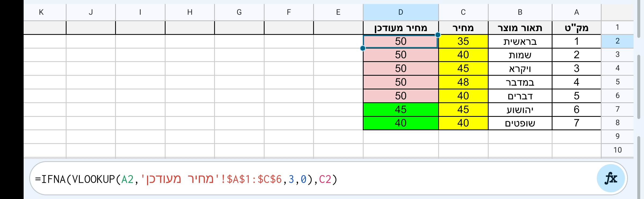Viewport: 644px width, 199px height.
Task: Tap the fx insert function icon
Action: [x=611, y=179]
